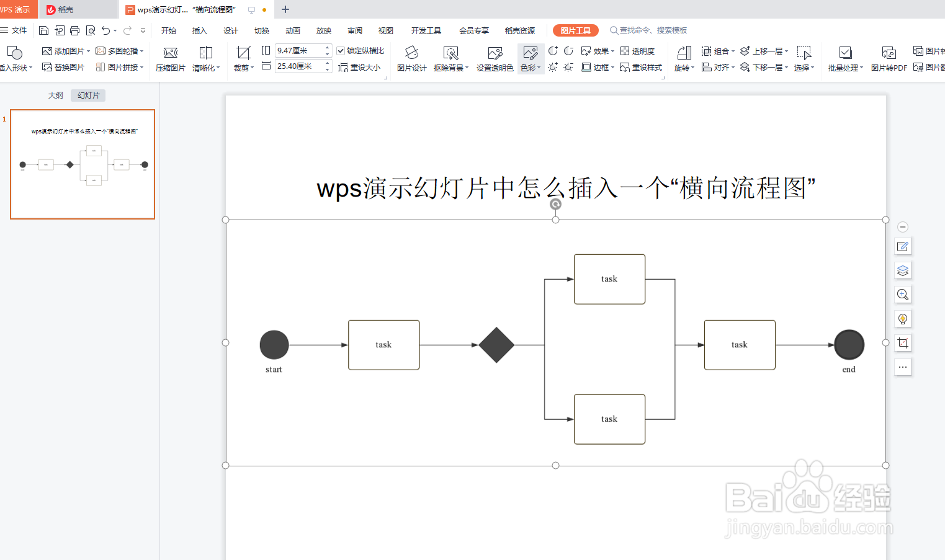Open Bring Forward (上移一层) dropdown
945x560 pixels.
tap(764, 51)
